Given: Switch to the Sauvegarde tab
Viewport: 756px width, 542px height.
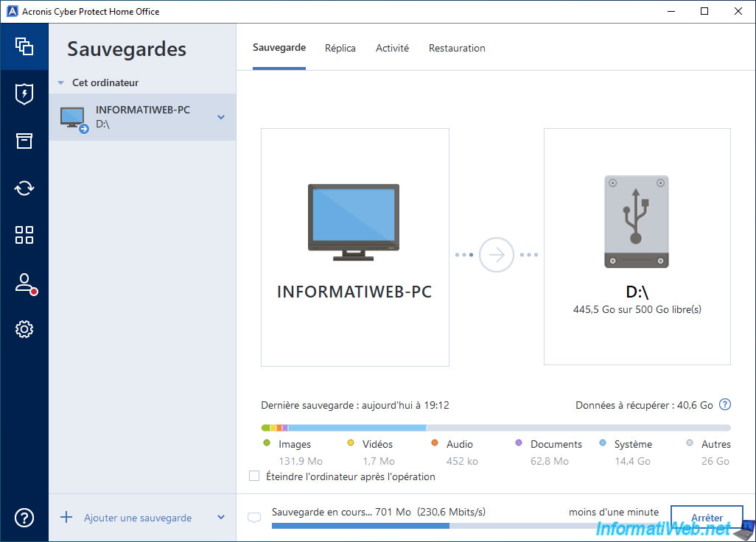Looking at the screenshot, I should tap(279, 48).
